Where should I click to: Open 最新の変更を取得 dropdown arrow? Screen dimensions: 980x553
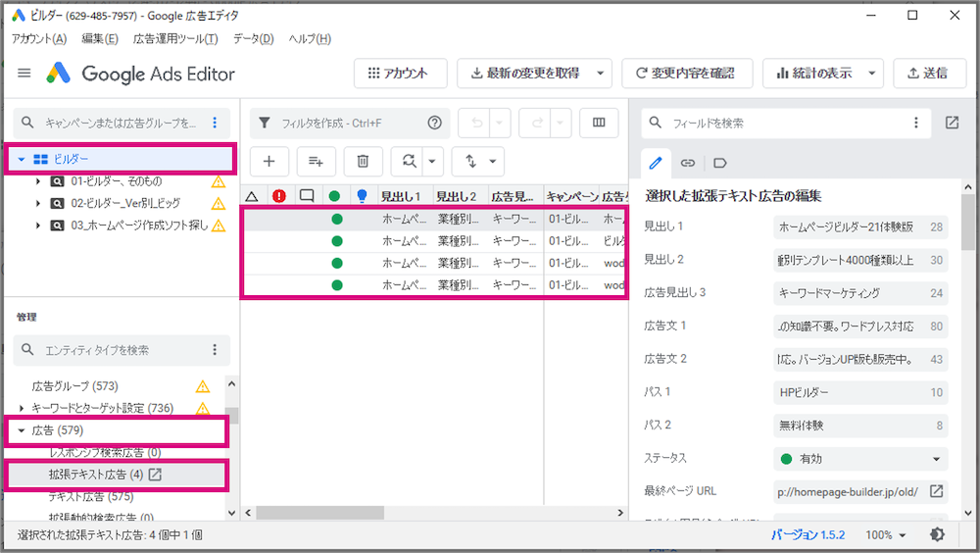pos(600,74)
